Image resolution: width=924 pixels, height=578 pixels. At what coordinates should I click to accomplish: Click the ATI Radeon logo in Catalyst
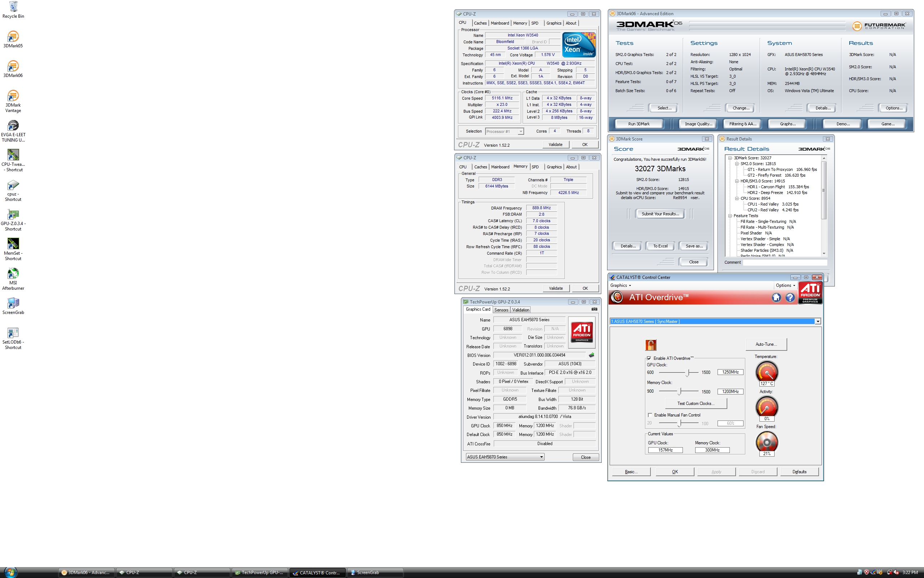pos(810,293)
